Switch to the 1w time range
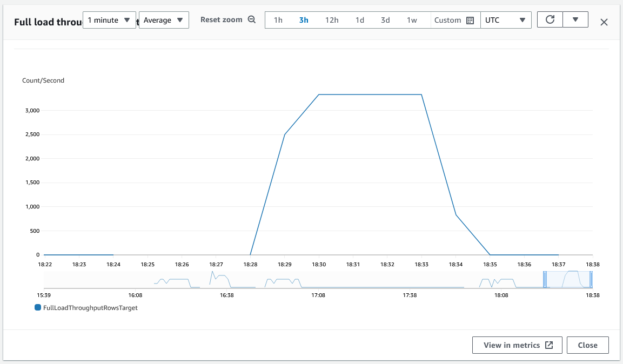 click(412, 20)
